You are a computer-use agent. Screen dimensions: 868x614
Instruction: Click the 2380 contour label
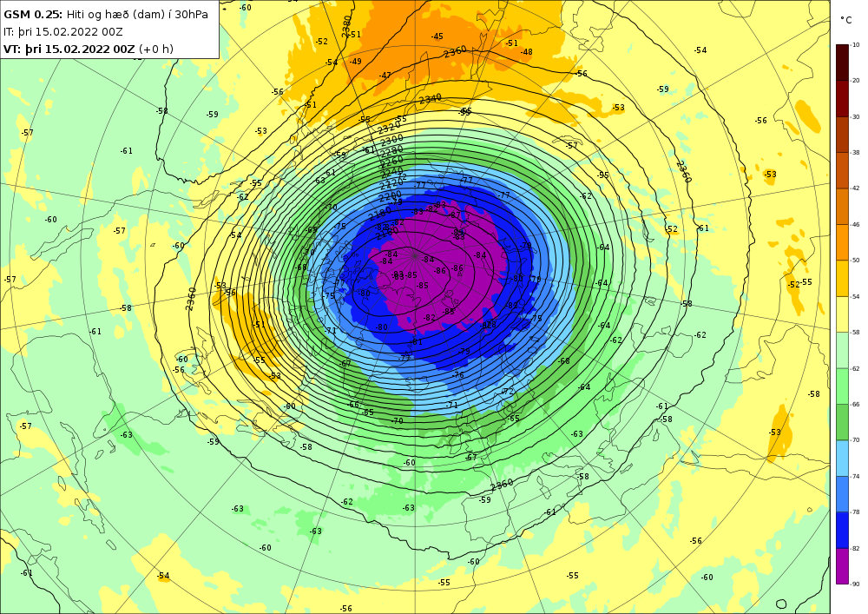(x=346, y=26)
